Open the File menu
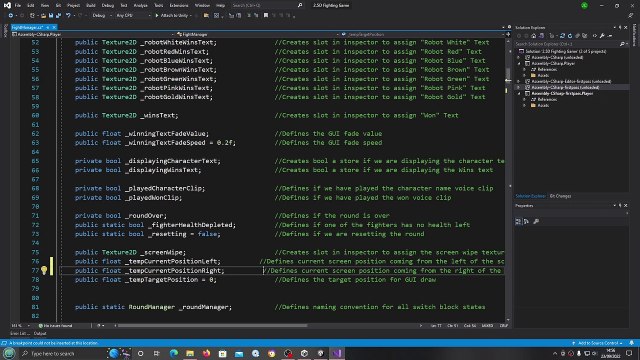Screen dimensions: 640x360 (x=18, y=5)
